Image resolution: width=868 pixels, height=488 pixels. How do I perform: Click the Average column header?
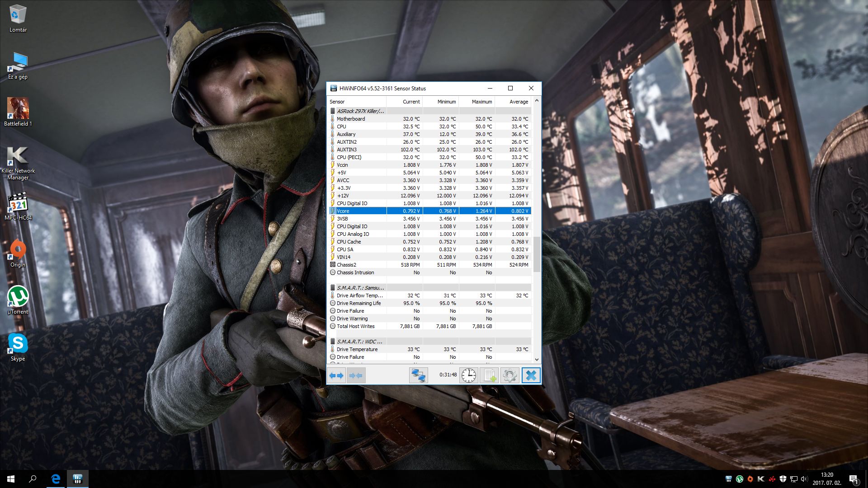[x=513, y=102]
